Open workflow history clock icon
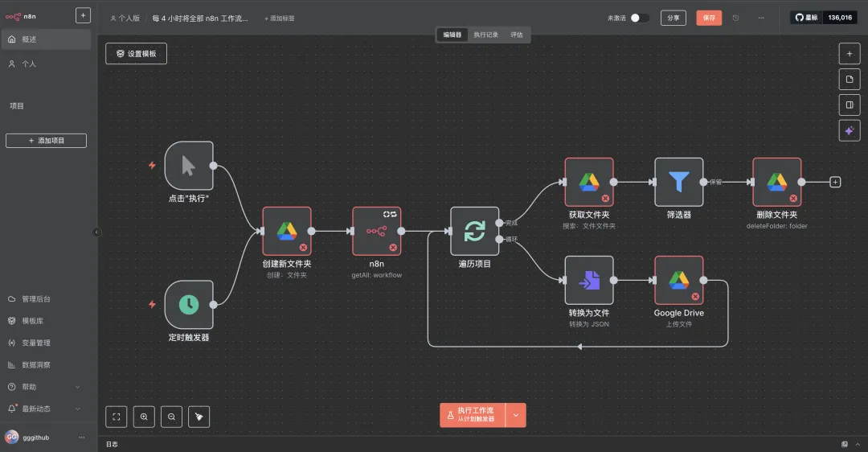 pos(735,18)
